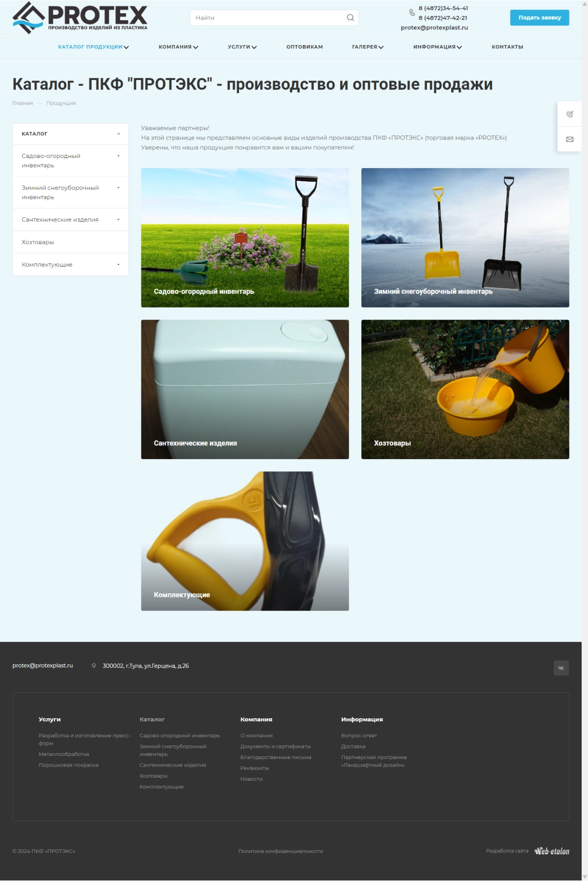Open footer link Металлообработка
This screenshot has height=881, width=588.
click(64, 754)
